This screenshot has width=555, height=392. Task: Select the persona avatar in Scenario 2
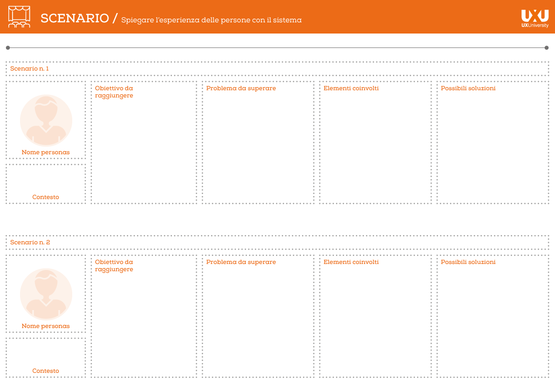[x=46, y=294]
